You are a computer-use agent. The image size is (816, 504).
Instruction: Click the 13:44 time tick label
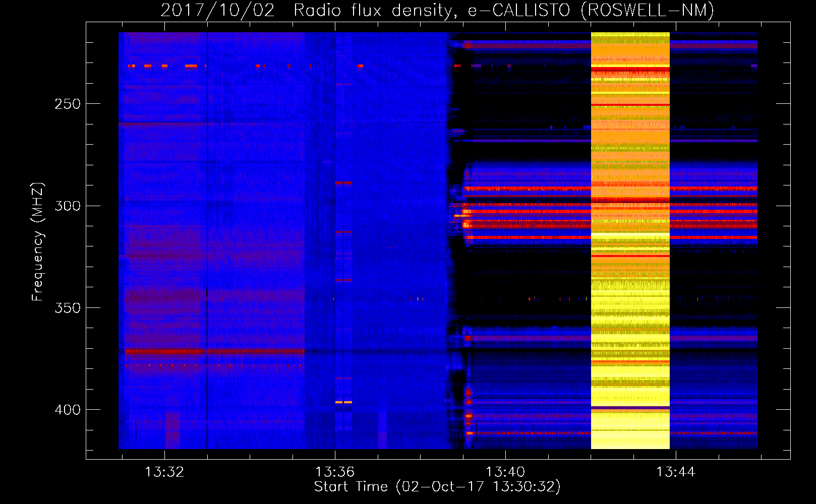point(676,472)
